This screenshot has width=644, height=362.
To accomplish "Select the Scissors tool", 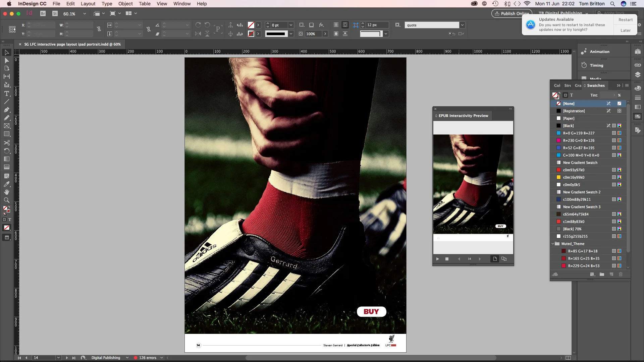I will [6, 142].
